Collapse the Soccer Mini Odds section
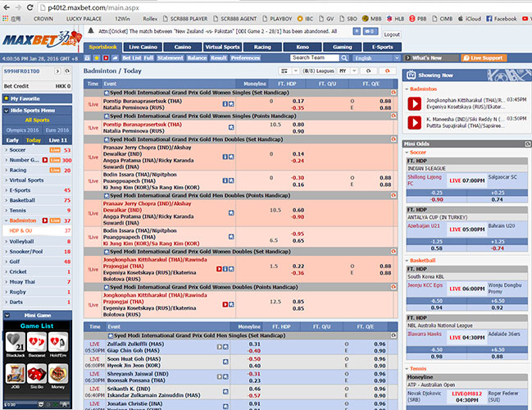The width and height of the screenshot is (532, 410). [x=407, y=153]
